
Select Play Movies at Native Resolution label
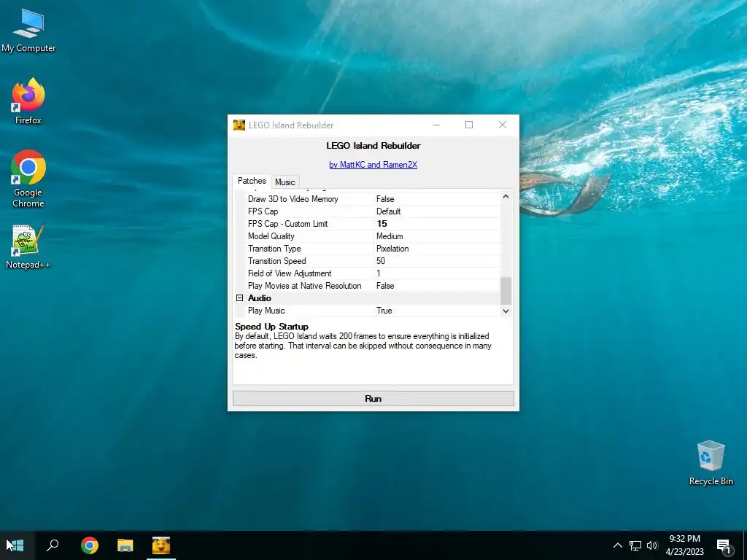[304, 286]
